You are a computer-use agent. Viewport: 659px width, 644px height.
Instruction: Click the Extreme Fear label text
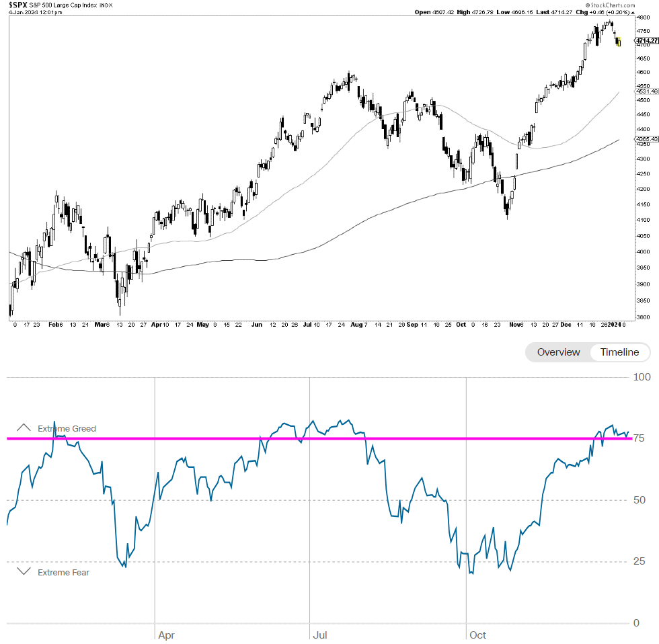(x=63, y=572)
